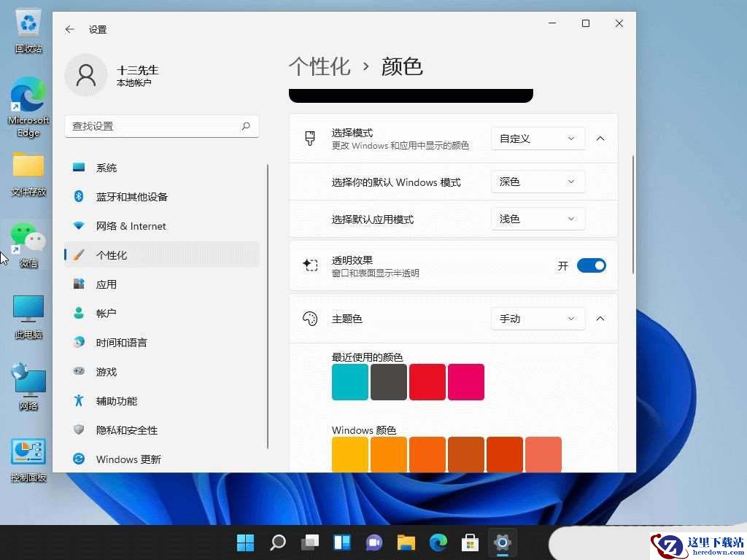Viewport: 747px width, 560px height.
Task: Select the Microsoft Edge desktop shortcut
Action: pyautogui.click(x=28, y=107)
